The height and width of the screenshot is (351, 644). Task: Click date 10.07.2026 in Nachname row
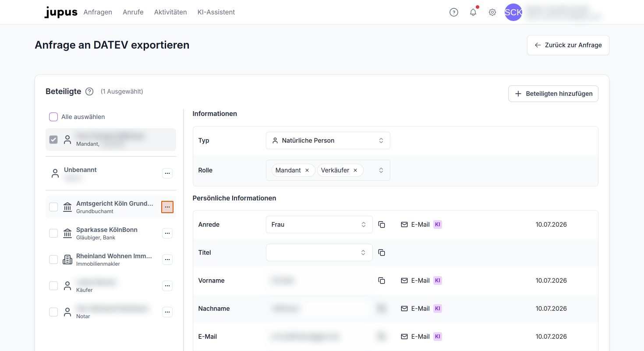click(551, 309)
